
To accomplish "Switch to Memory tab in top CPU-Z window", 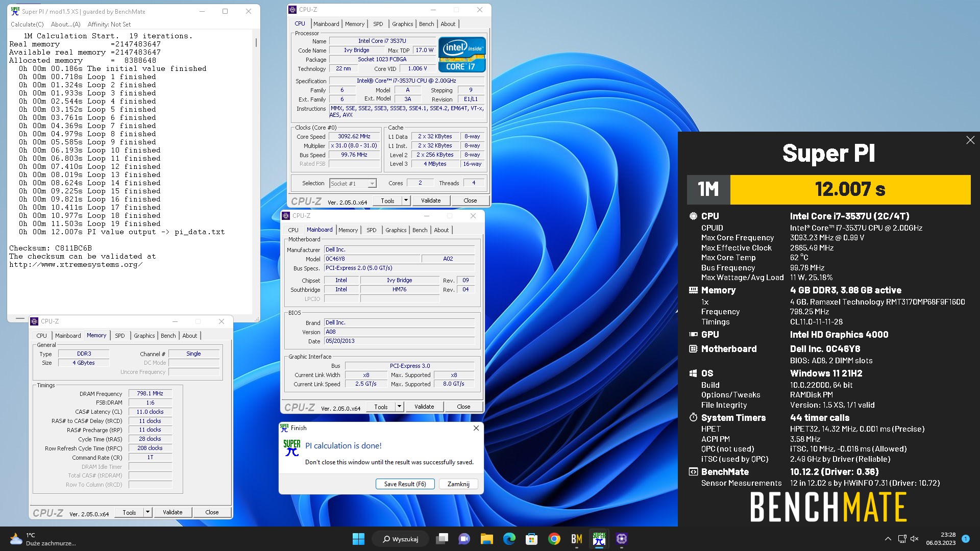I will (355, 24).
